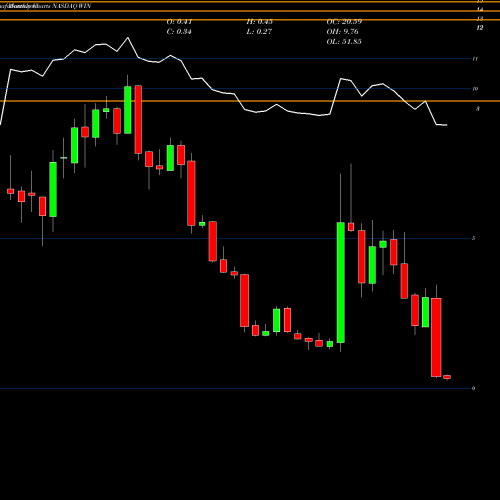Select the 'OH: 9.76' reading
Image resolution: width=500 pixels, height=500 pixels.
pyautogui.click(x=343, y=32)
